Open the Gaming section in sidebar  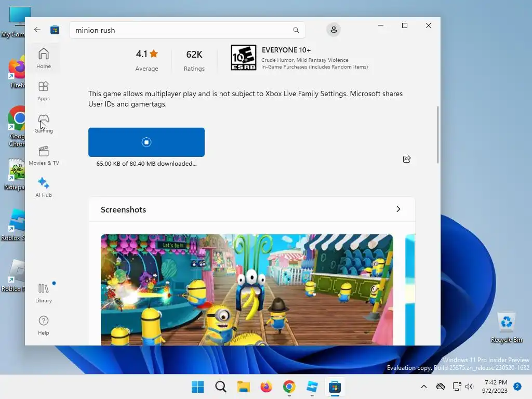[44, 123]
